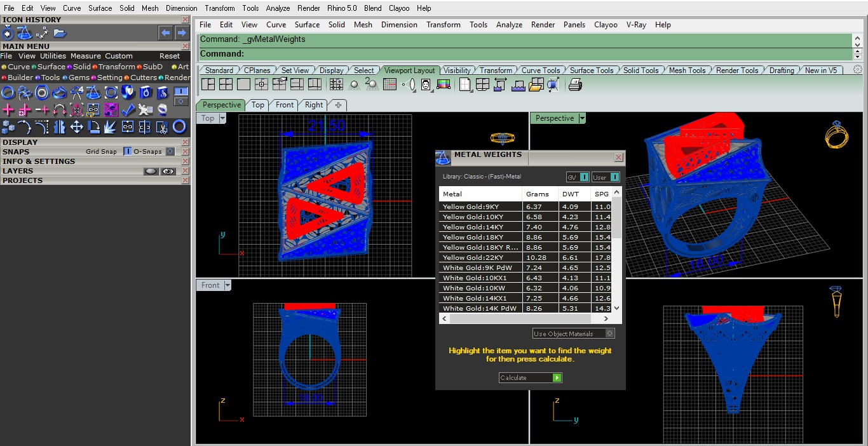Image resolution: width=868 pixels, height=446 pixels.
Task: Click the Icon History back arrow
Action: 166,33
